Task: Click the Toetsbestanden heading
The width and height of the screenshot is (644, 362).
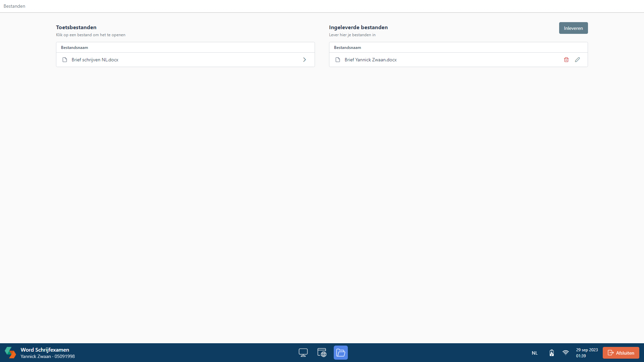Action: (76, 27)
